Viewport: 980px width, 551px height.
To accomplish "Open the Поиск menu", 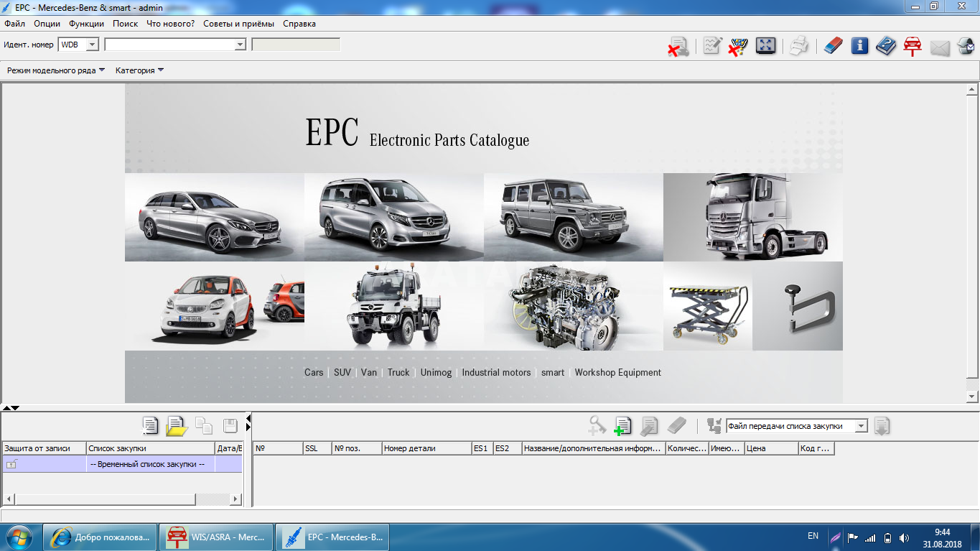I will point(125,24).
